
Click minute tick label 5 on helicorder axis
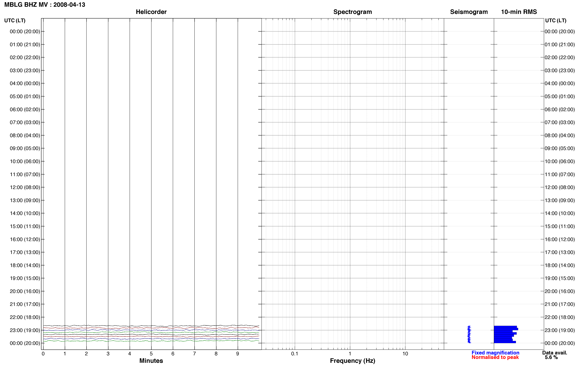[151, 354]
